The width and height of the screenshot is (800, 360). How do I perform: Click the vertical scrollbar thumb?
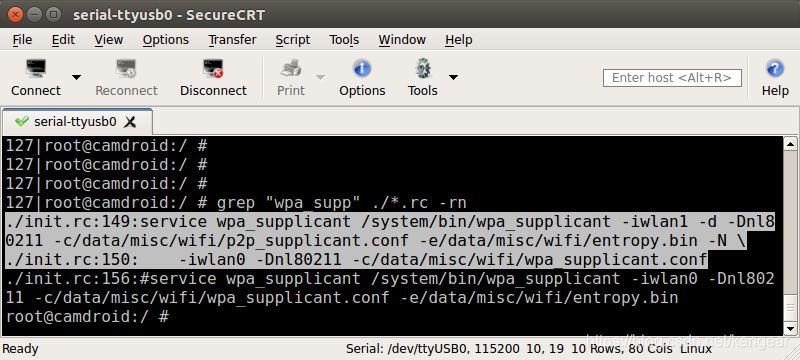pyautogui.click(x=790, y=307)
